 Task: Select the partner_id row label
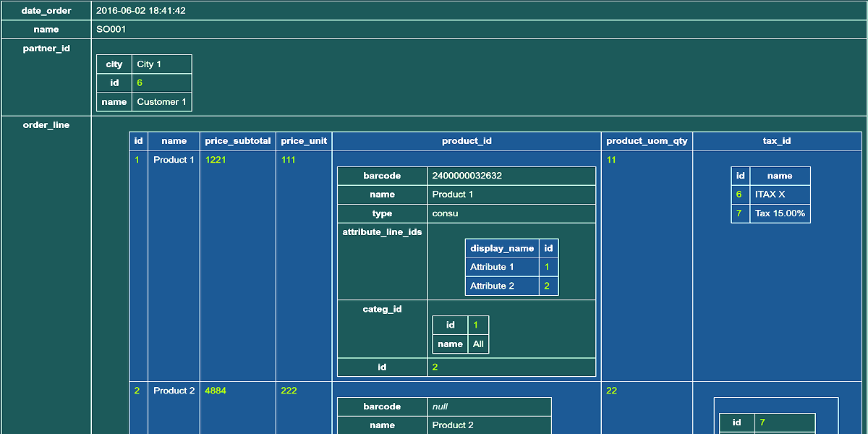[46, 48]
